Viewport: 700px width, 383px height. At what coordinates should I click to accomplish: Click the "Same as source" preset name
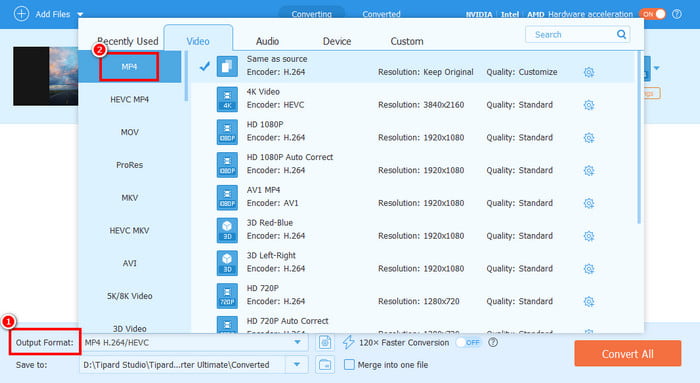[x=277, y=59]
